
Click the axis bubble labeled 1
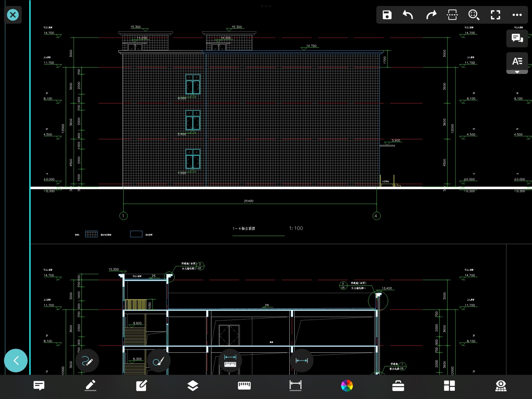click(x=123, y=216)
